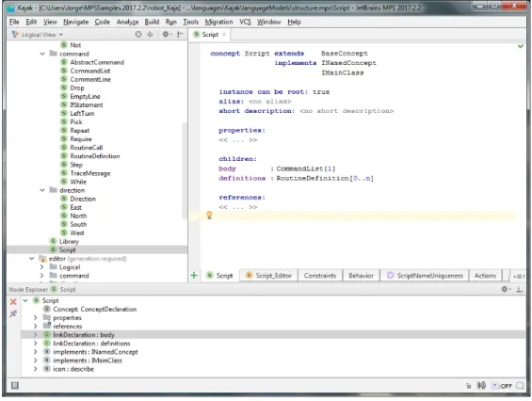Click the CommandList reference in editor
The image size is (532, 401).
click(x=299, y=168)
